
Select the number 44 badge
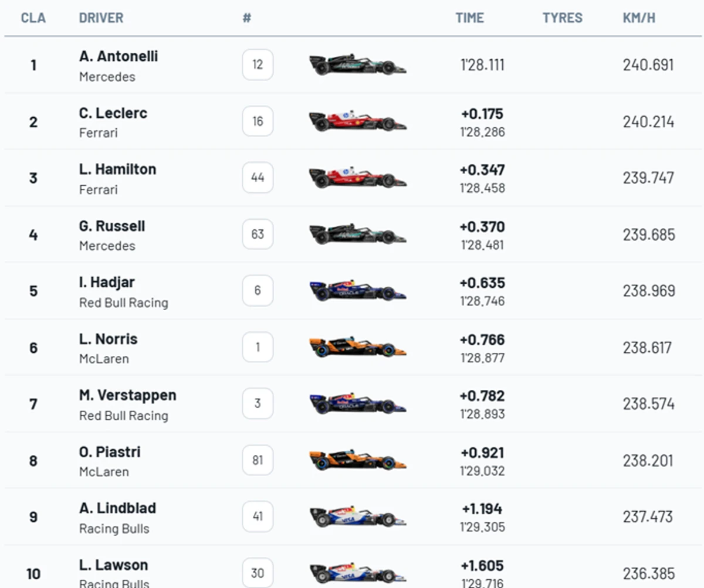point(258,177)
